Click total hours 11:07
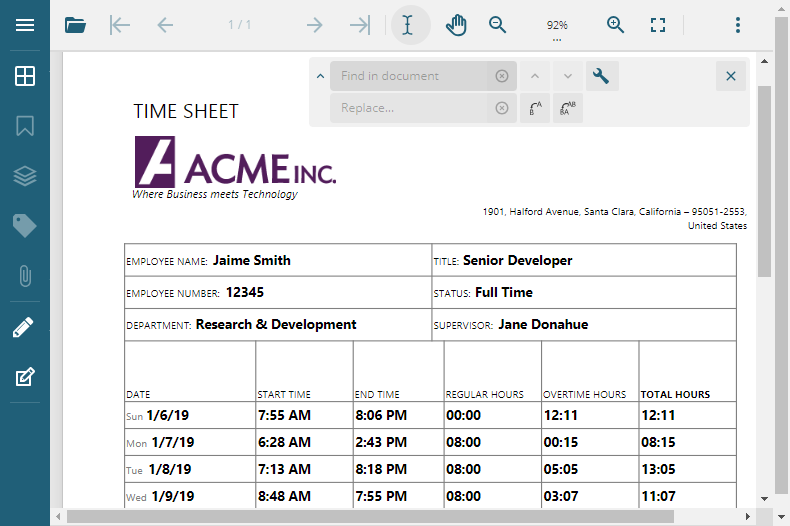The image size is (790, 526). click(658, 496)
